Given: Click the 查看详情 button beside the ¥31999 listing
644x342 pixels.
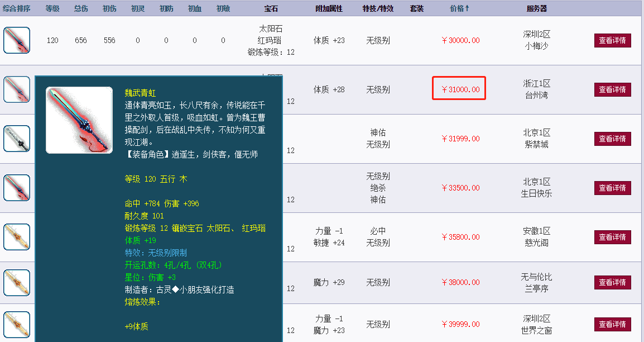Looking at the screenshot, I should coord(612,139).
